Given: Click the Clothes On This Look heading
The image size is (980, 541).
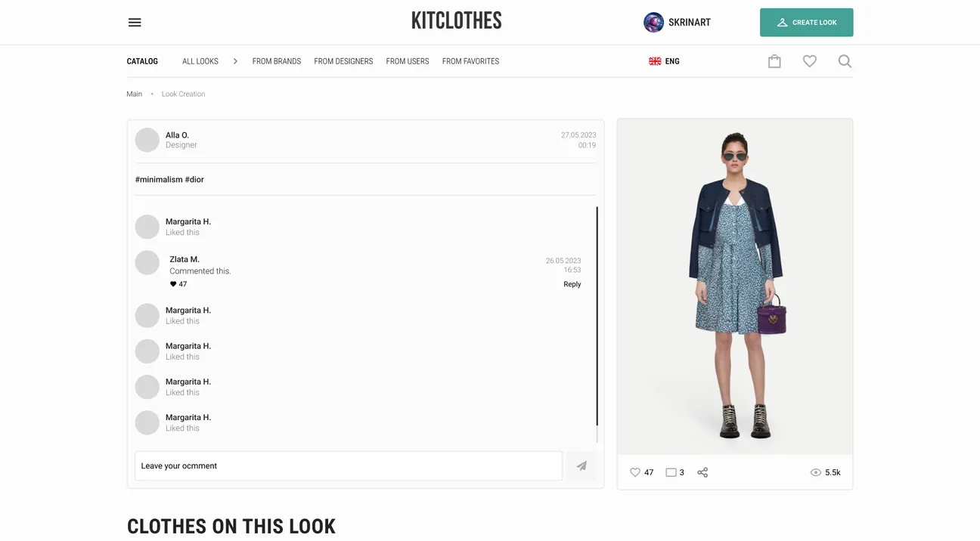Looking at the screenshot, I should click(231, 527).
